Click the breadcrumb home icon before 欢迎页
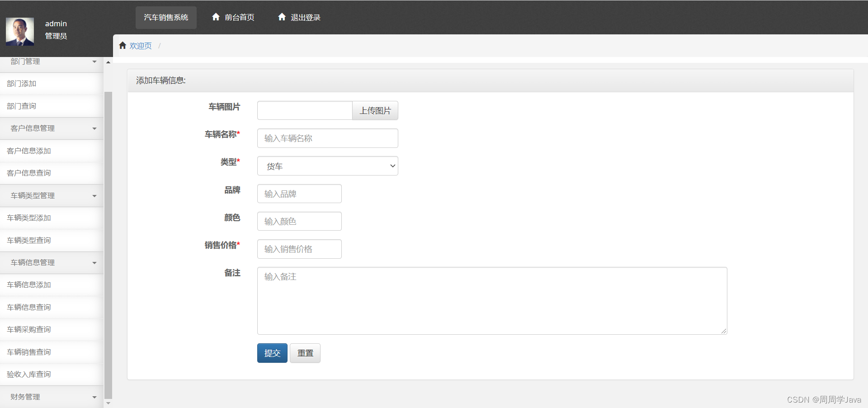Image resolution: width=868 pixels, height=408 pixels. pos(122,45)
